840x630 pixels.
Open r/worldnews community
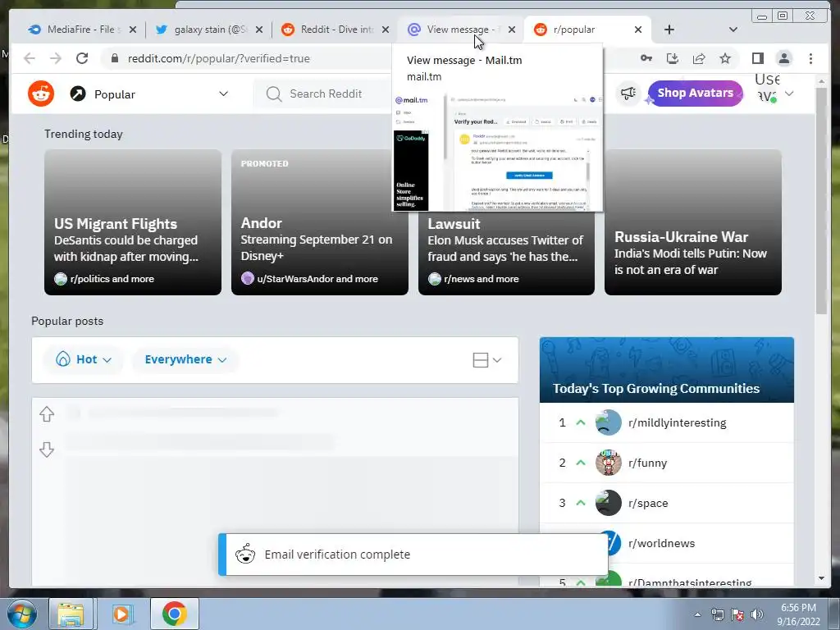click(661, 543)
